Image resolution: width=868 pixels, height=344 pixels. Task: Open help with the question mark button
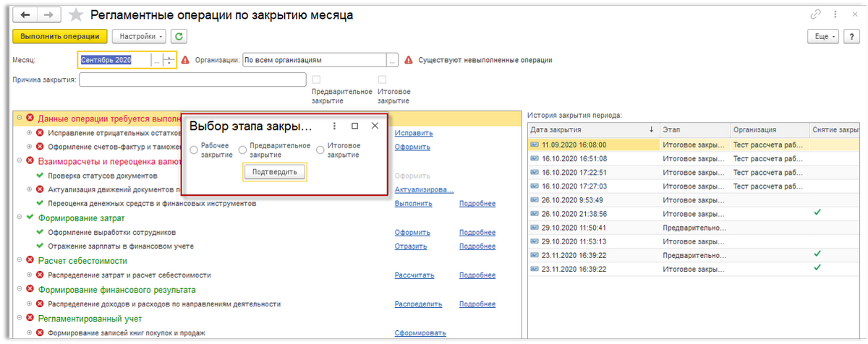pos(851,36)
